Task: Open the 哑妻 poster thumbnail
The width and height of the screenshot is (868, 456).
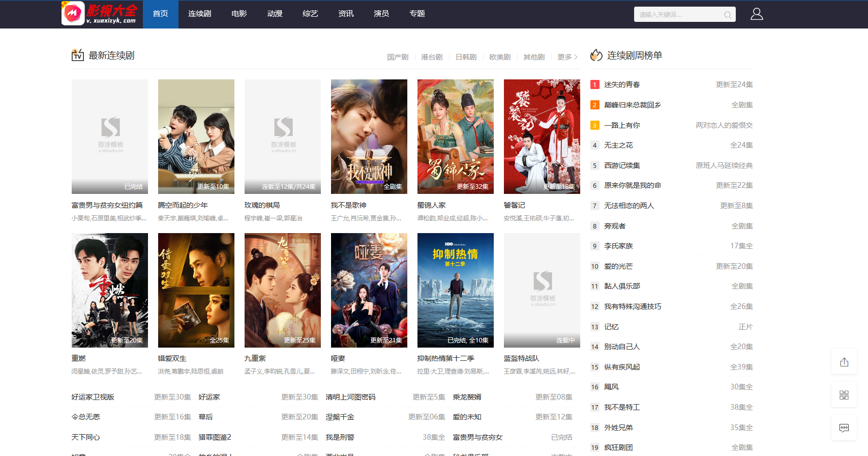Action: pos(369,290)
